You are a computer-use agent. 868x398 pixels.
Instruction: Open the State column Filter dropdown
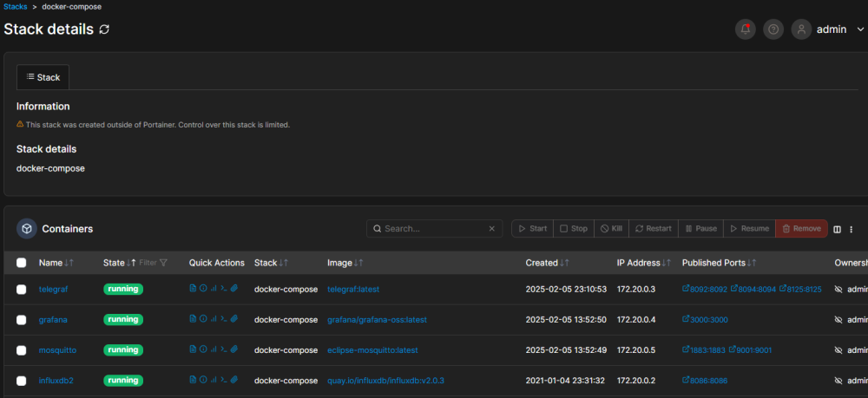(154, 263)
